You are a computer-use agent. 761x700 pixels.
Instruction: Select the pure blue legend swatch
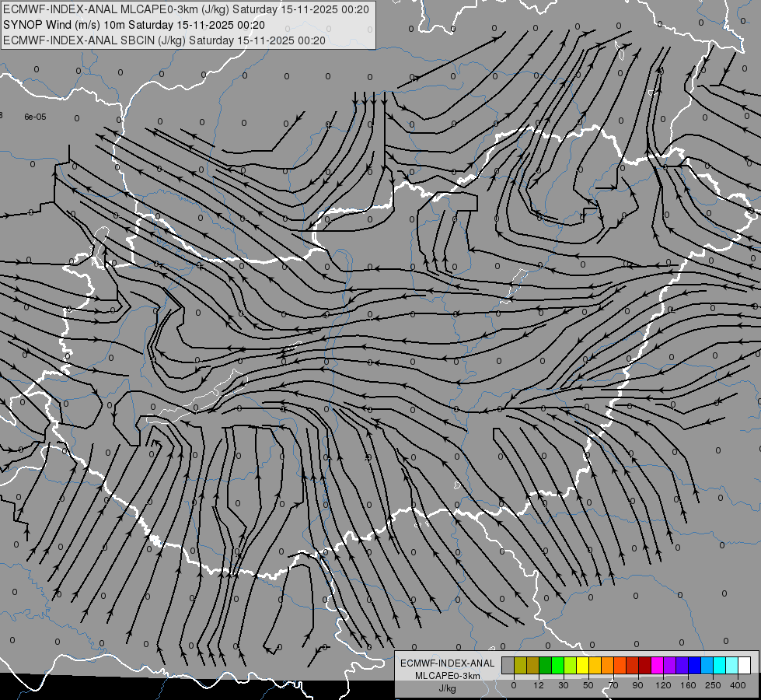click(694, 665)
